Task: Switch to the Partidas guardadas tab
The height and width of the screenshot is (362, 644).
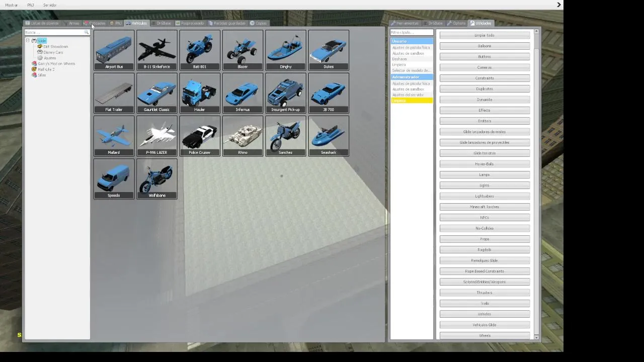Action: pyautogui.click(x=227, y=23)
